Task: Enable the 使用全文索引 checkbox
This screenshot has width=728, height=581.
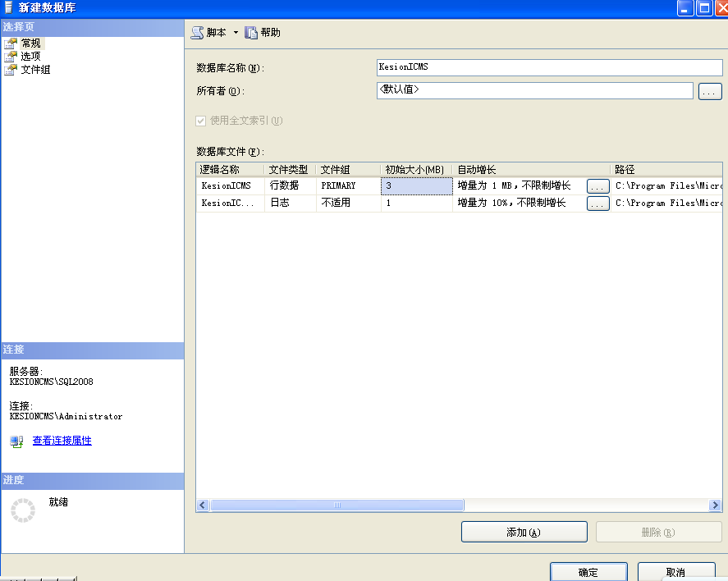Action: [x=199, y=121]
